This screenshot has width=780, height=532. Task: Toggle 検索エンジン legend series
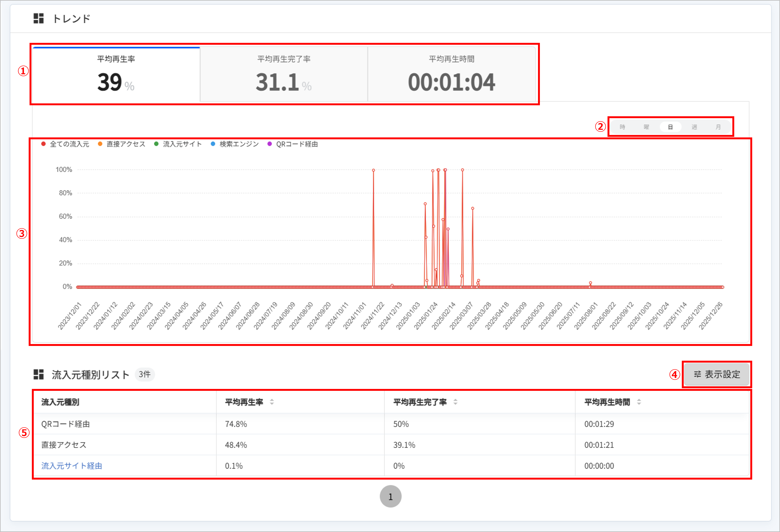tap(235, 144)
